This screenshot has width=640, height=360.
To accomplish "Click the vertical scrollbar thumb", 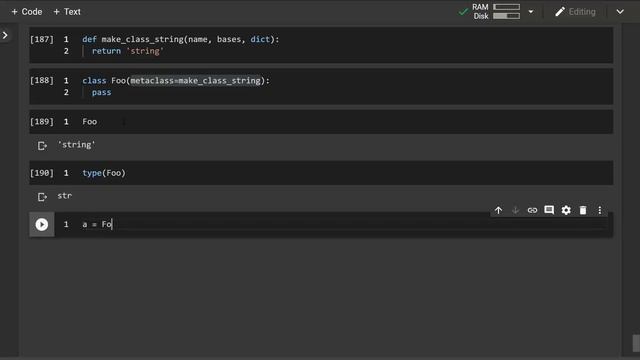I will tap(636, 343).
